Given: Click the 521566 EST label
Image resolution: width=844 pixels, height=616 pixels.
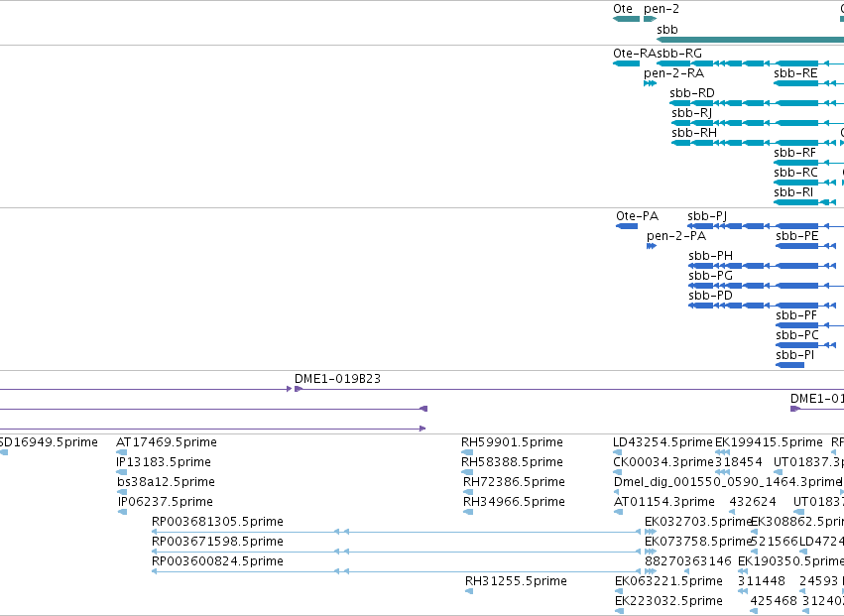Looking at the screenshot, I should [774, 542].
